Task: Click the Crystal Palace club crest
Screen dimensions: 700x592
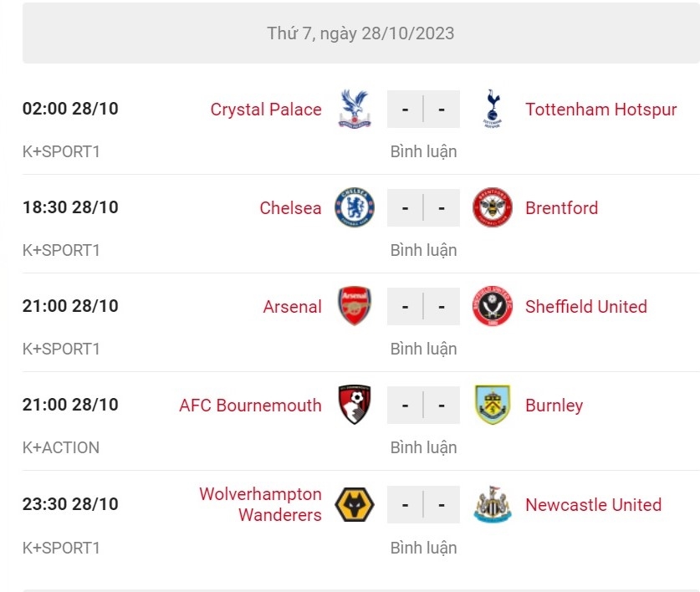Action: (x=355, y=109)
